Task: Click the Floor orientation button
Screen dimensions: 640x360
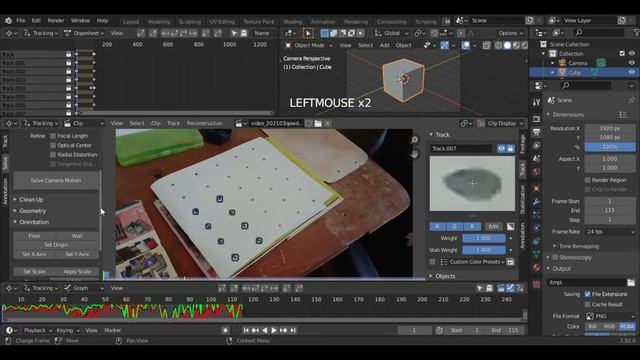Action: 34,236
